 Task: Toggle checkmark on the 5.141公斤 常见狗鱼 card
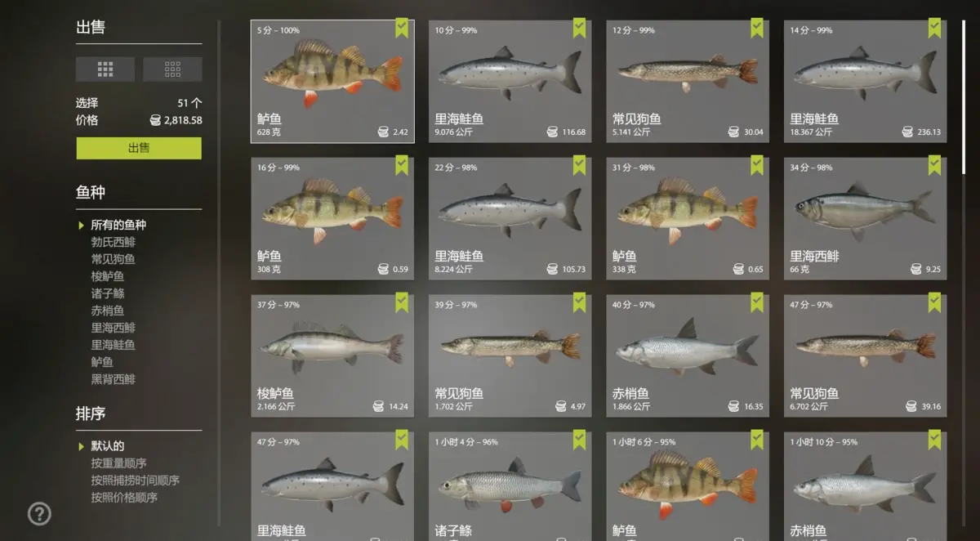tap(757, 29)
